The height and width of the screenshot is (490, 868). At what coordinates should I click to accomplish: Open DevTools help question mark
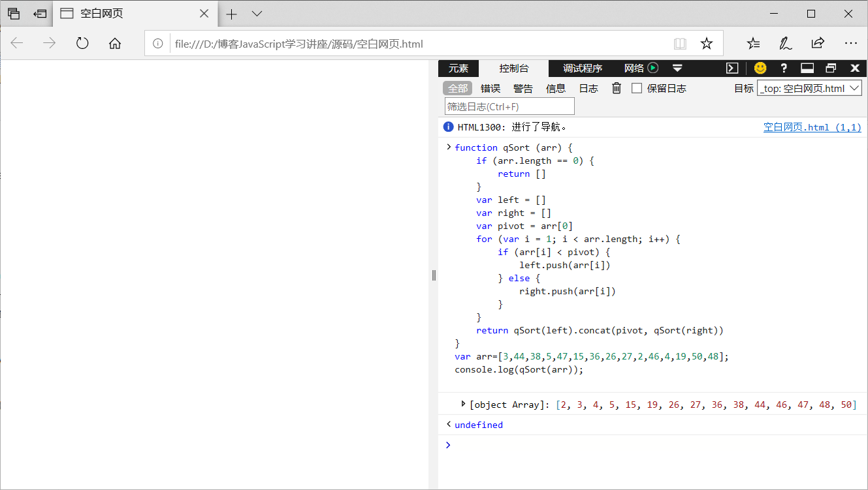(784, 68)
